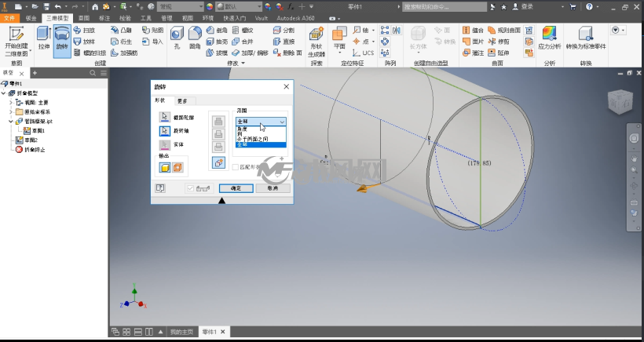This screenshot has height=342, width=644.
Task: Collapse the 折叠模型 tree node
Action: tap(4, 93)
